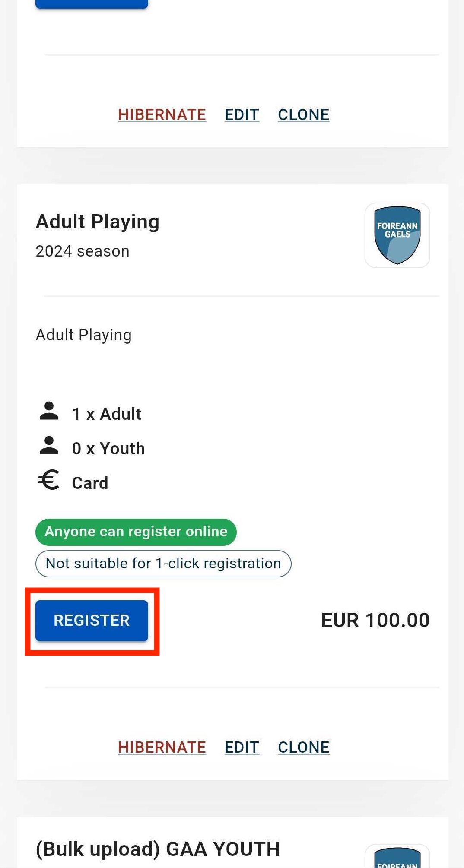Click the euro currency icon beside Card
This screenshot has width=464, height=868.
(49, 480)
